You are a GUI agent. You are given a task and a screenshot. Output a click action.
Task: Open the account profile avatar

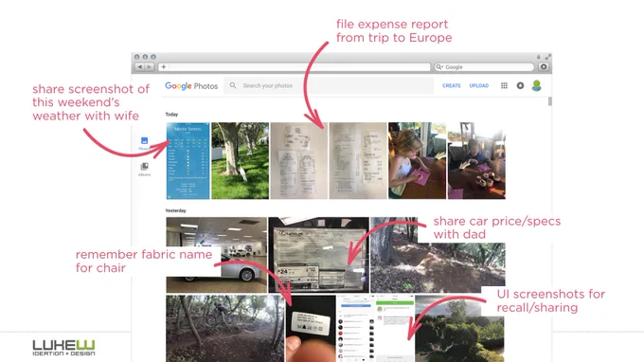tap(536, 85)
